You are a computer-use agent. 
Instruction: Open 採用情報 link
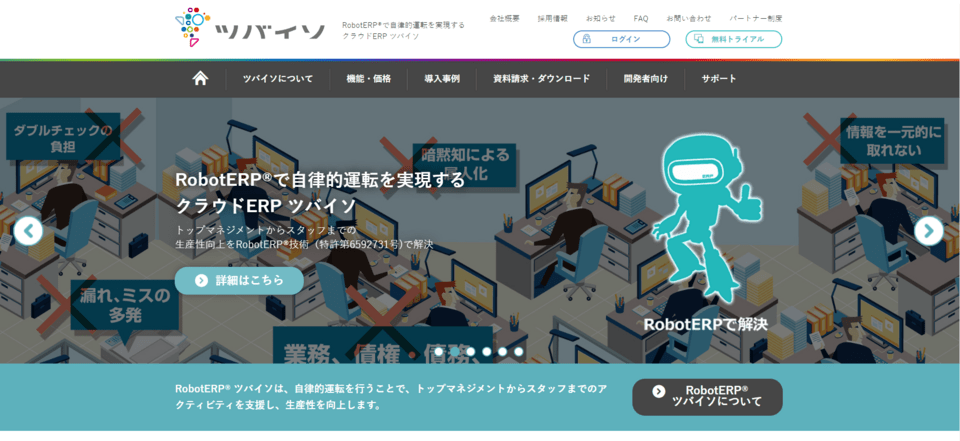[553, 18]
